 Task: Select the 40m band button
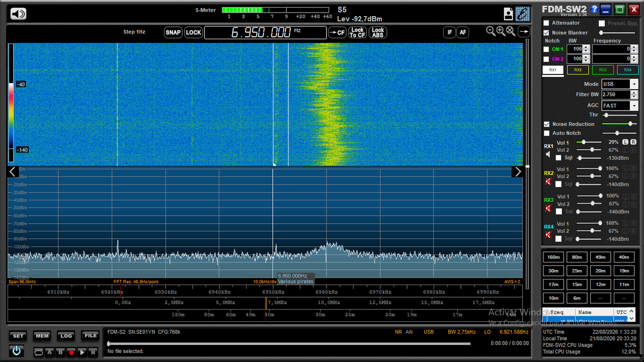coord(624,257)
